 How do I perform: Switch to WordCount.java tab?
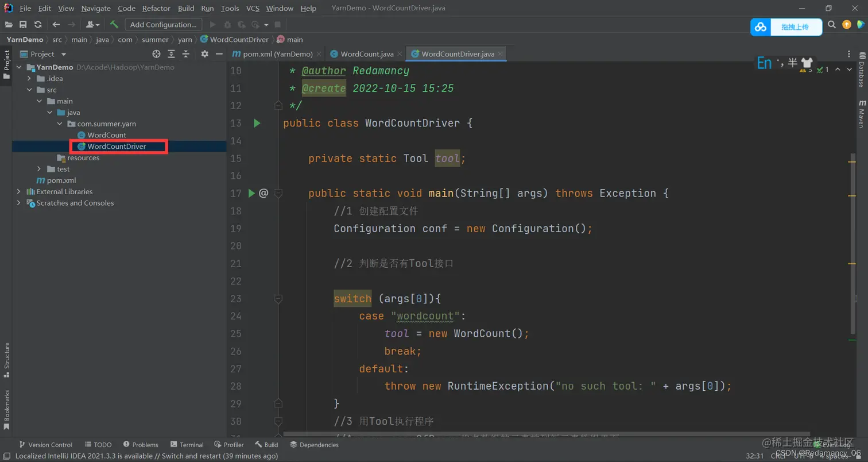365,54
